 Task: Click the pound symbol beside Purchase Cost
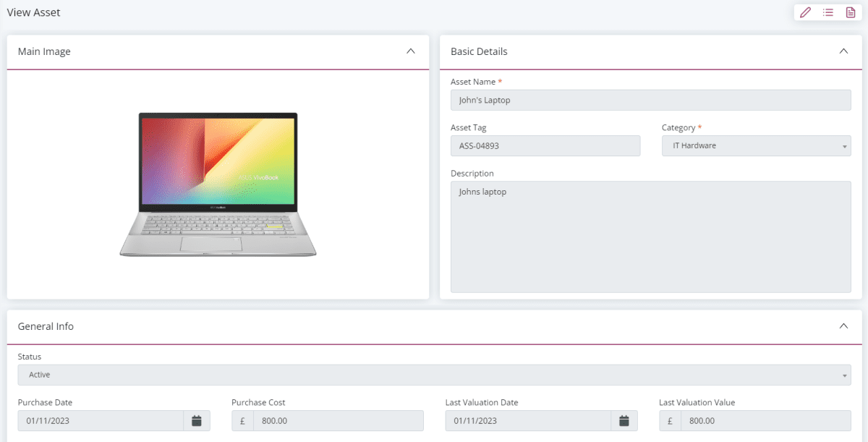pos(242,421)
